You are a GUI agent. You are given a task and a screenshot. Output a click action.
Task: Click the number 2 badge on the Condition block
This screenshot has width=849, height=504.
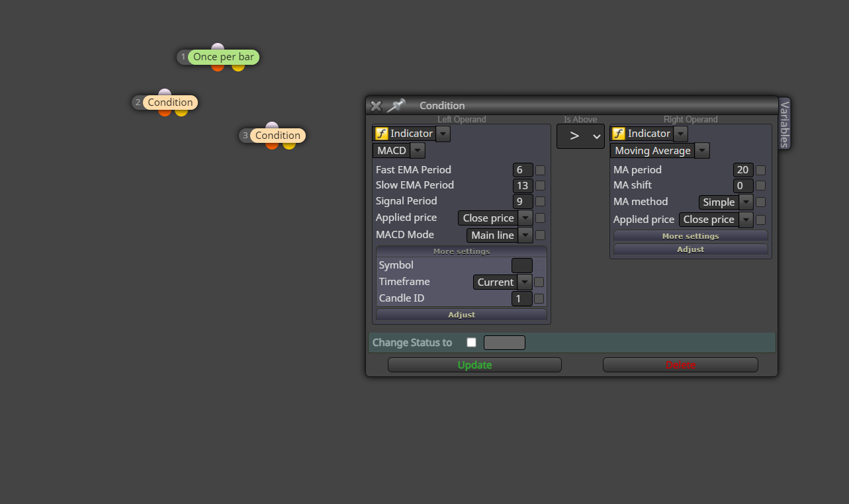[x=138, y=103]
